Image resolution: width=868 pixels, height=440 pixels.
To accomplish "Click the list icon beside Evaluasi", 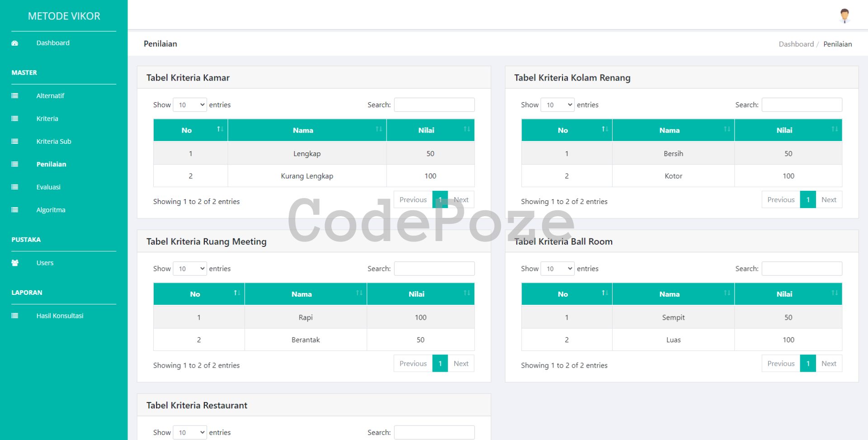I will click(x=15, y=187).
